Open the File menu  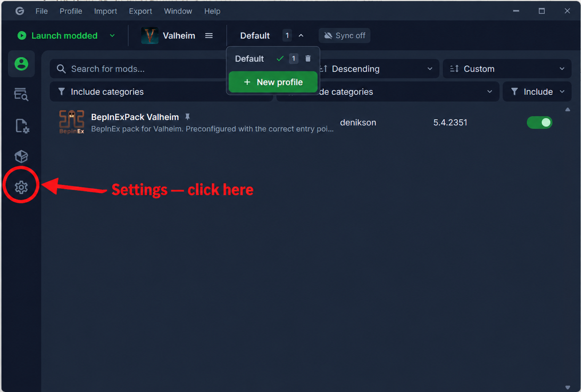pyautogui.click(x=41, y=11)
